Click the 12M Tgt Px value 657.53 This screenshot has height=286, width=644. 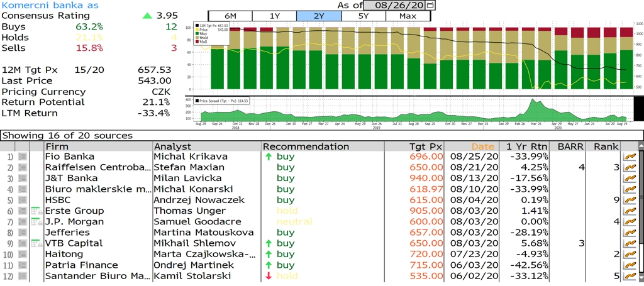point(155,70)
